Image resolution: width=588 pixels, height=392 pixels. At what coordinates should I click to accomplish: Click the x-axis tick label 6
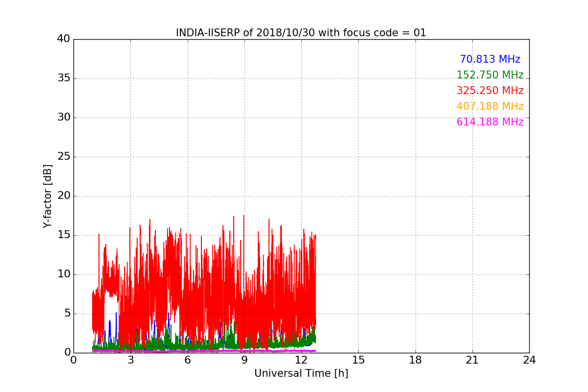click(188, 360)
